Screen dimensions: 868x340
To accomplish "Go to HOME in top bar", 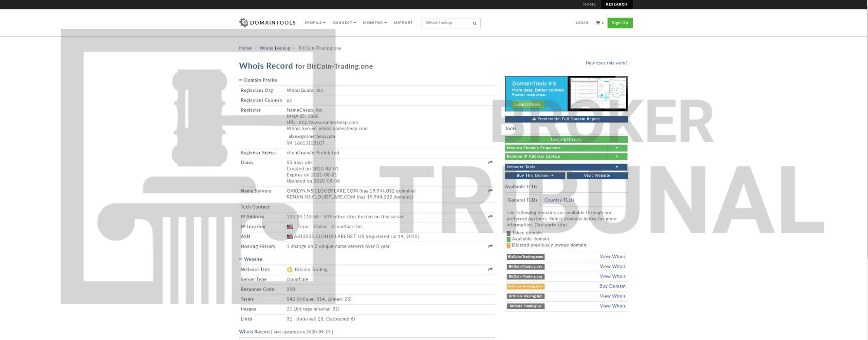I will [589, 4].
